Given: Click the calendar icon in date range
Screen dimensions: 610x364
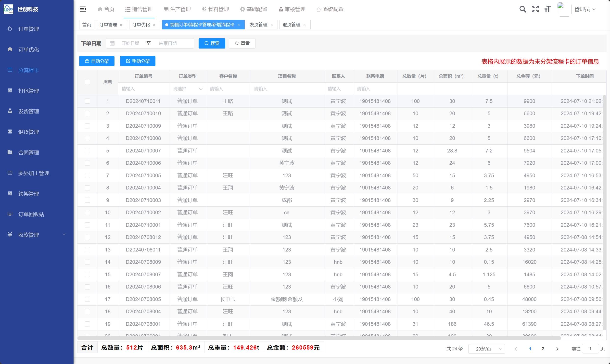Looking at the screenshot, I should click(x=112, y=43).
